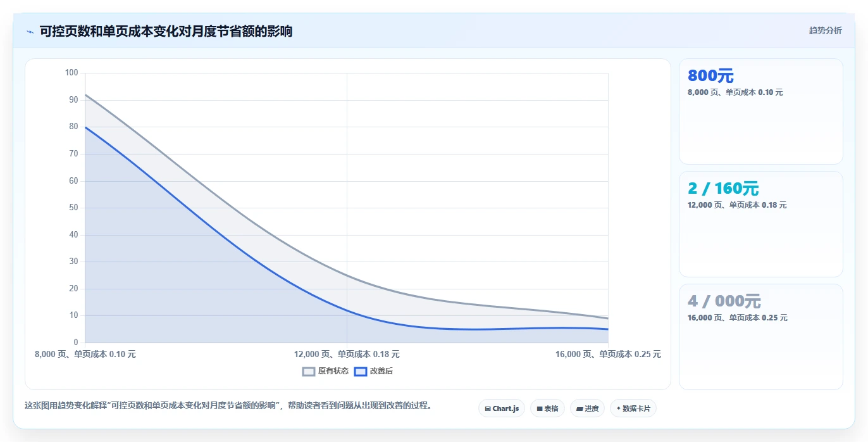Click the blue 改善后 legend swatch
868x442 pixels.
tap(360, 372)
